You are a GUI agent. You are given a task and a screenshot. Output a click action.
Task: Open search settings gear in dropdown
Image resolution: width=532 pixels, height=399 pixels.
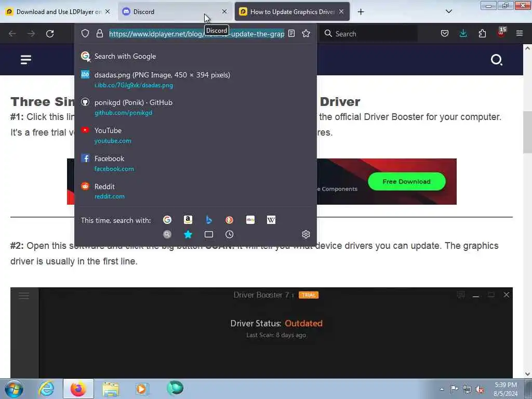coord(305,234)
